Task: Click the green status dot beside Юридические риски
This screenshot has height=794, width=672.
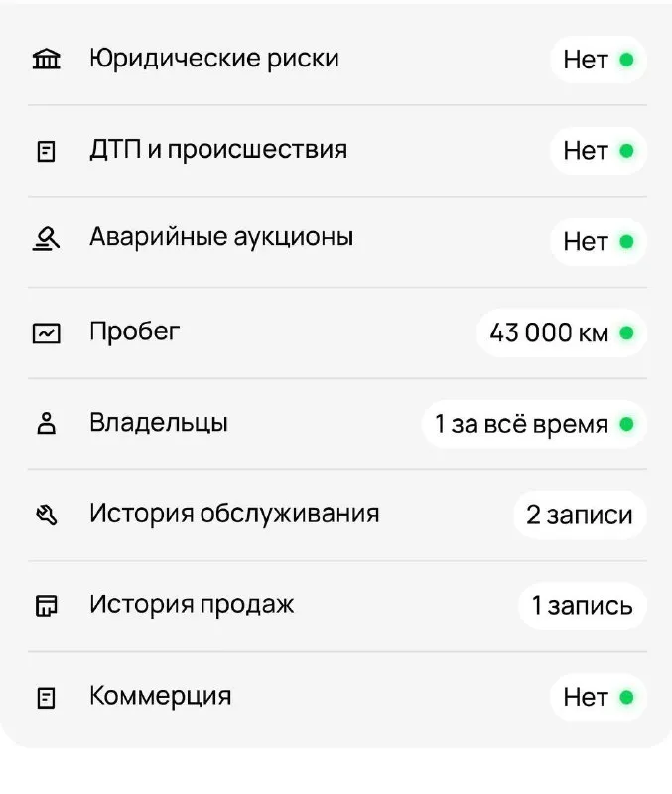Action: pos(625,59)
